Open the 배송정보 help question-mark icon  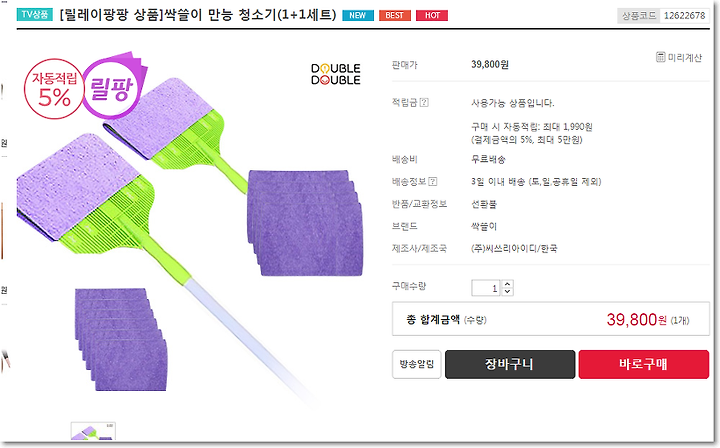433,182
